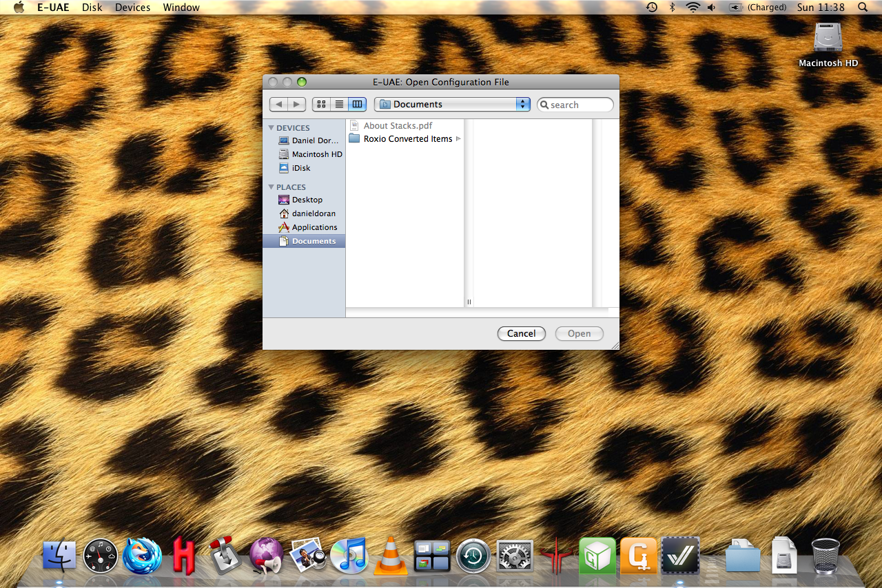Open the Apple menu

pyautogui.click(x=19, y=8)
